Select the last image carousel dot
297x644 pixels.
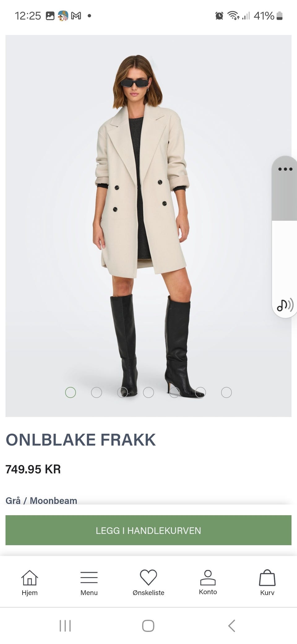[226, 392]
